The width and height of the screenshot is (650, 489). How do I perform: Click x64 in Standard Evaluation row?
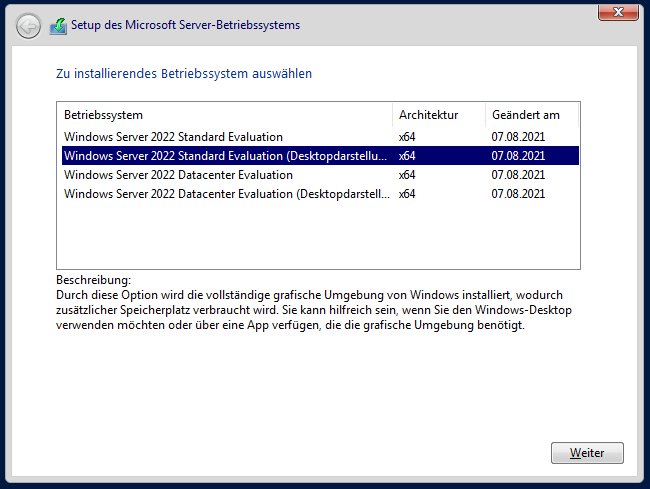pyautogui.click(x=407, y=137)
